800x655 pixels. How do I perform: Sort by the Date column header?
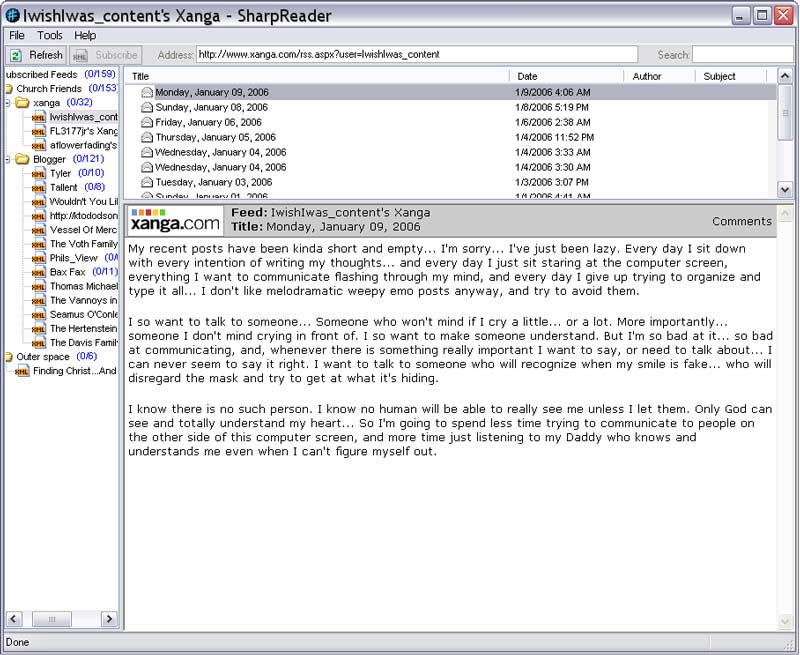coord(566,76)
